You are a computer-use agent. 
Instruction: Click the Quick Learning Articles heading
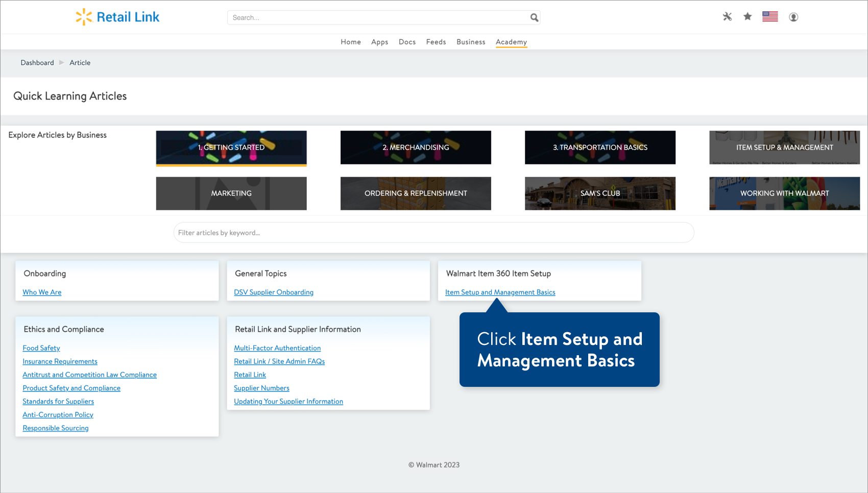(x=70, y=96)
